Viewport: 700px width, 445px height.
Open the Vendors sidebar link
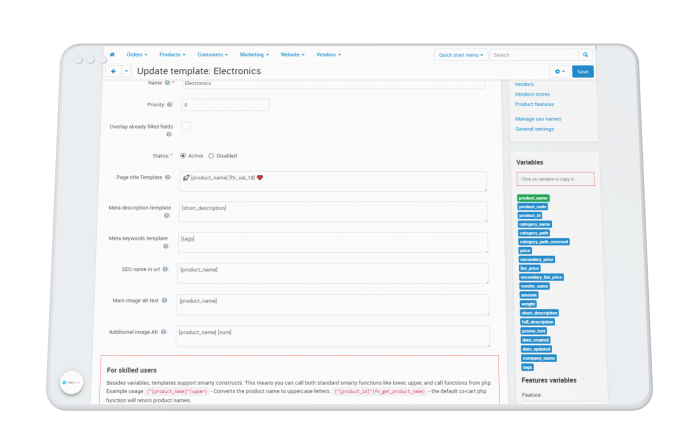tap(524, 84)
